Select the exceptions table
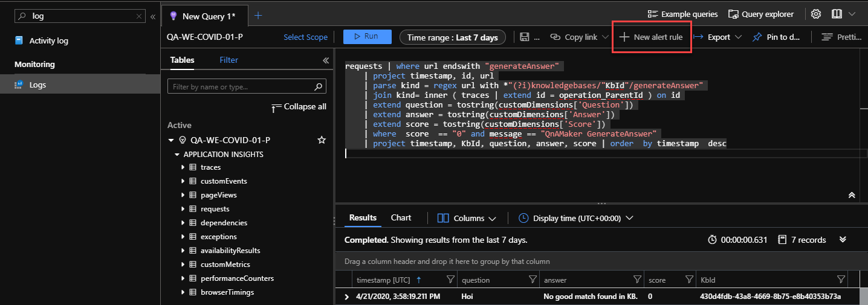Screen dimensions: 868x305 219,237
